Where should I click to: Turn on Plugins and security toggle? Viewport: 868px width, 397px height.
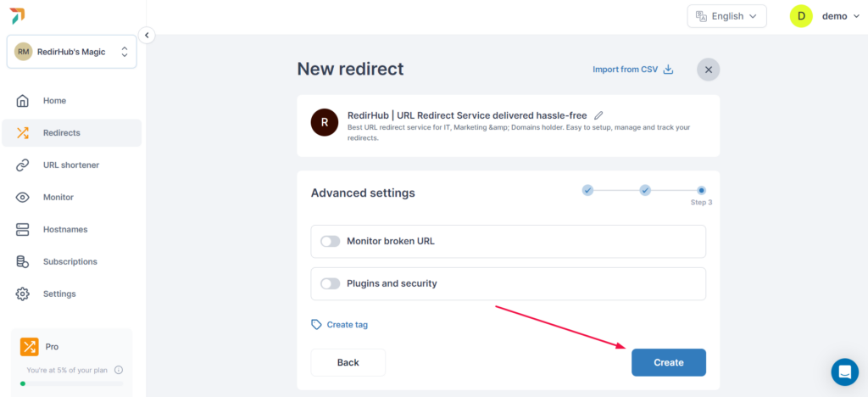click(x=330, y=283)
